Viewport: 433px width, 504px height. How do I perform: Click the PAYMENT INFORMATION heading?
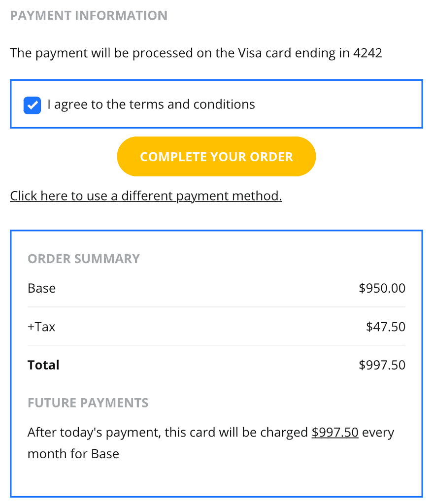coord(89,15)
